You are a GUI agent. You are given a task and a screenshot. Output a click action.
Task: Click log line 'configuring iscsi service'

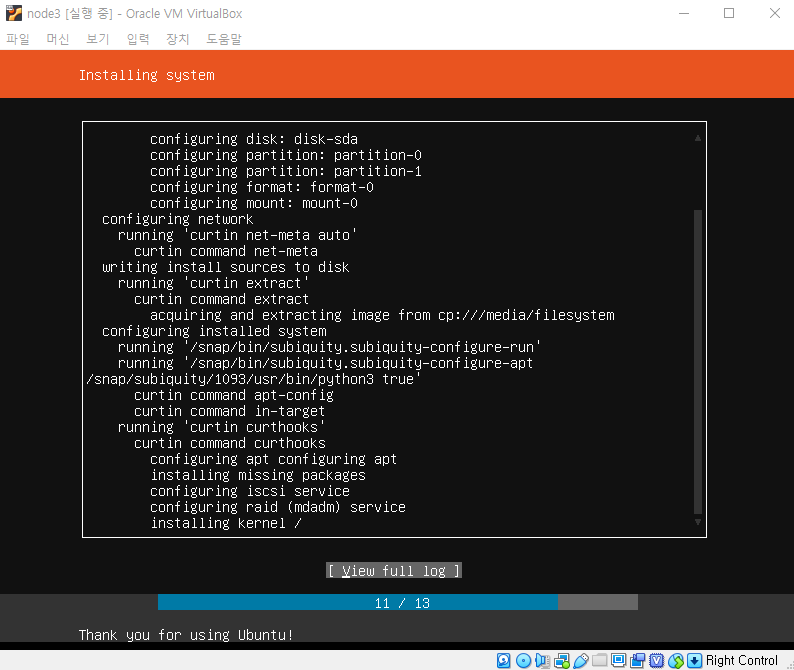click(250, 491)
